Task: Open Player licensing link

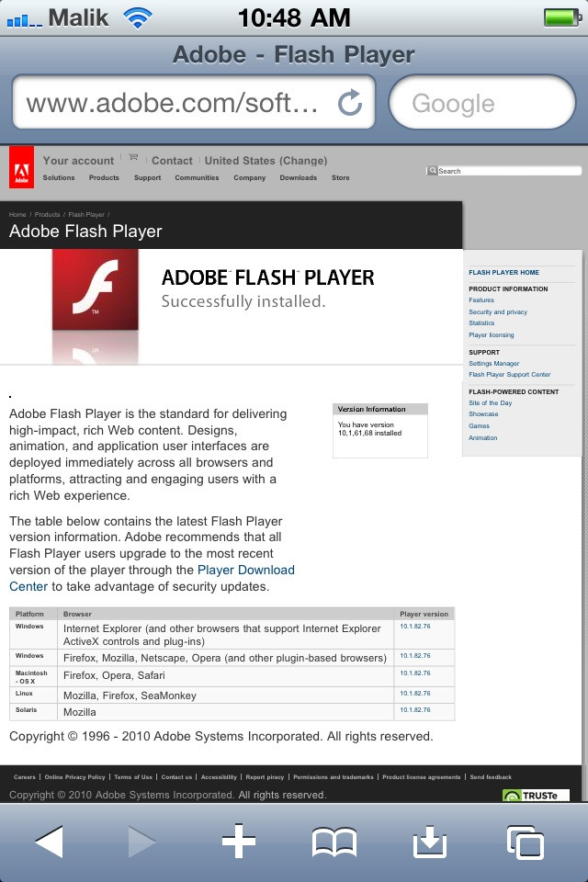Action: click(492, 334)
